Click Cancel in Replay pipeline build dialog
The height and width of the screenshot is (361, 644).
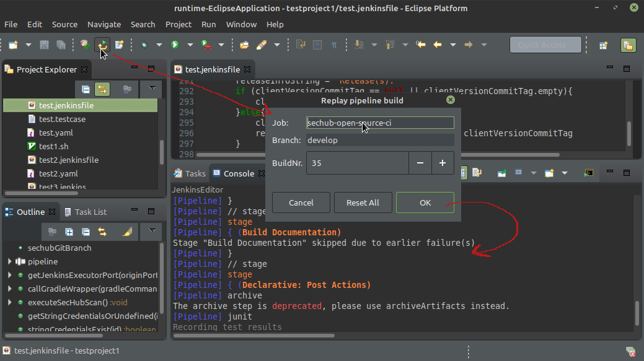point(301,202)
